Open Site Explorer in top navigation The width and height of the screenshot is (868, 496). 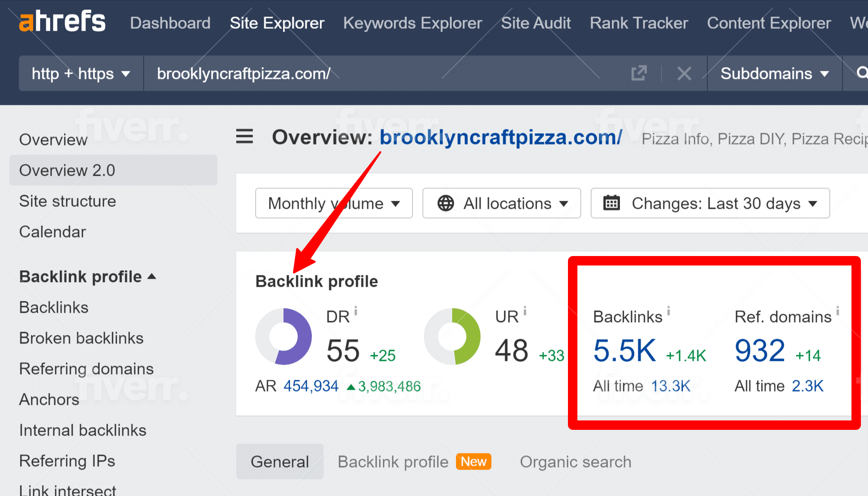point(277,23)
